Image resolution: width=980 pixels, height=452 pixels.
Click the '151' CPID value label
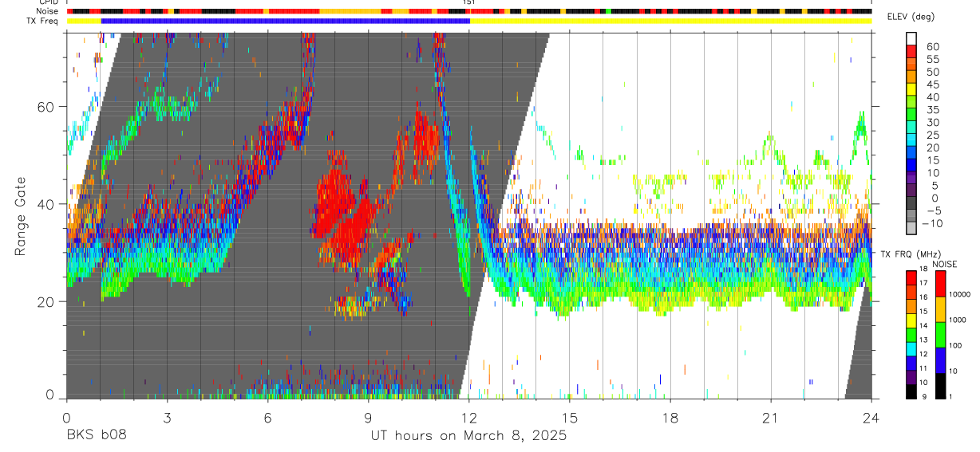(469, 2)
